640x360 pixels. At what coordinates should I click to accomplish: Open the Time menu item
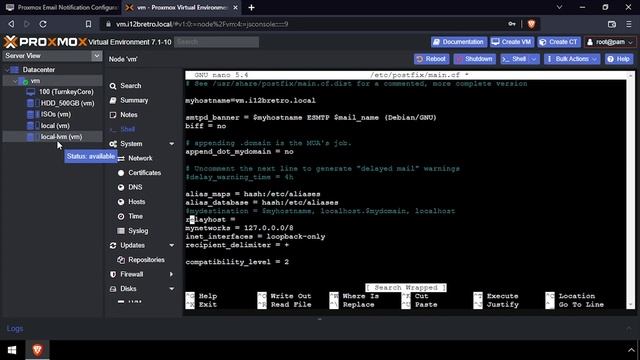click(x=136, y=216)
